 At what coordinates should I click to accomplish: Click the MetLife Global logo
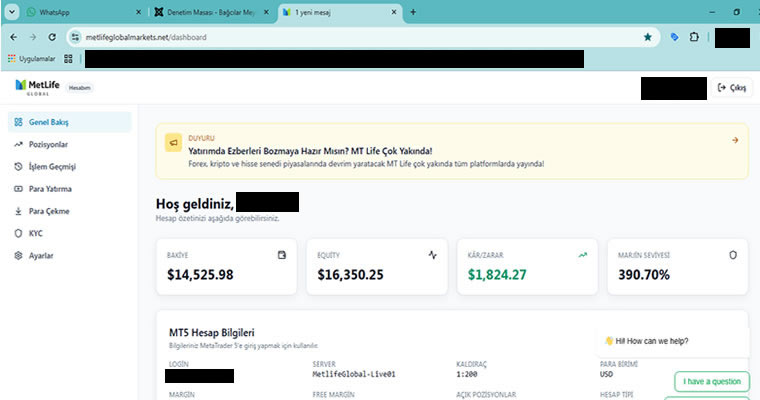click(x=37, y=87)
